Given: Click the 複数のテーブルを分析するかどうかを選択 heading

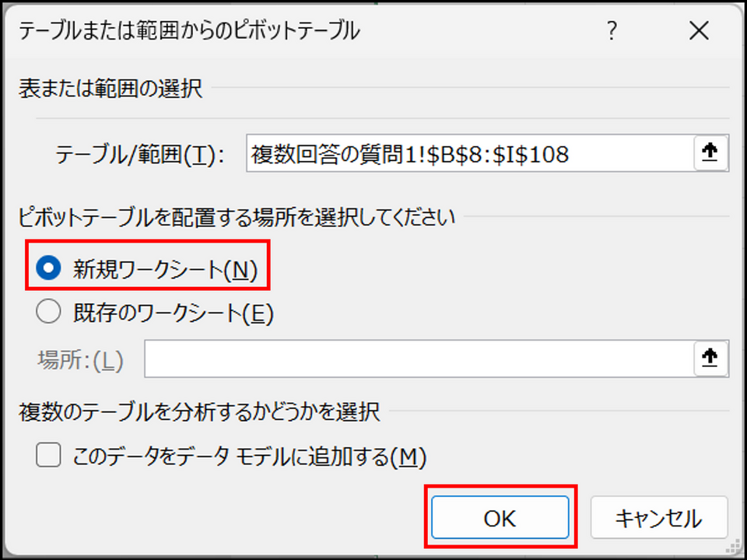Looking at the screenshot, I should [x=199, y=412].
